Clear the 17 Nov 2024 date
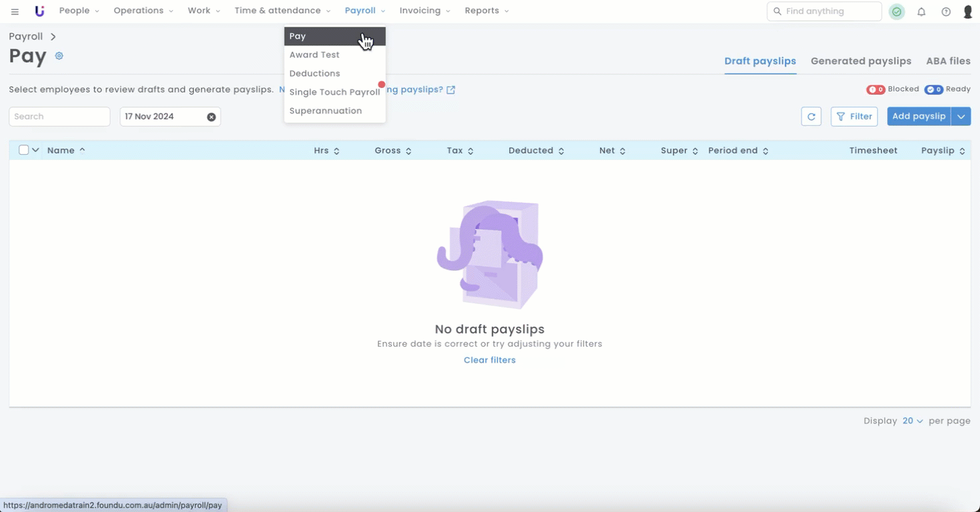 point(211,117)
